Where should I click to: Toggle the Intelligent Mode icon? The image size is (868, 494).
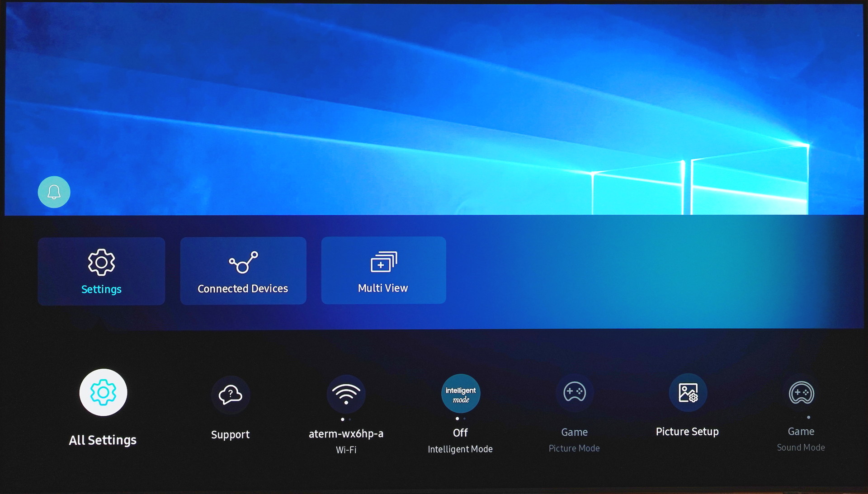[461, 394]
